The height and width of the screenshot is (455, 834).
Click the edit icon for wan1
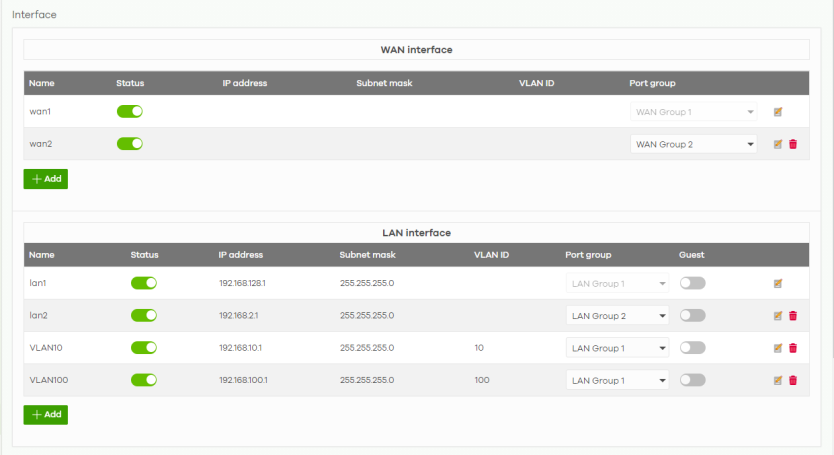778,112
